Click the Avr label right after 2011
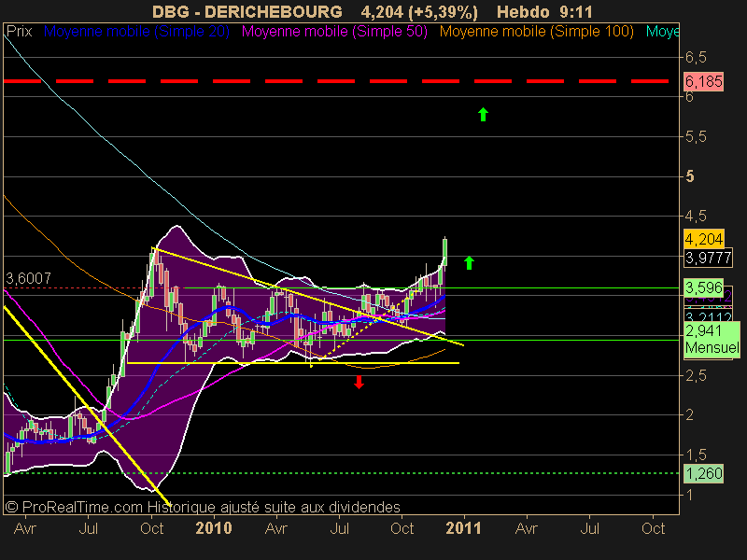The width and height of the screenshot is (747, 560). [527, 528]
